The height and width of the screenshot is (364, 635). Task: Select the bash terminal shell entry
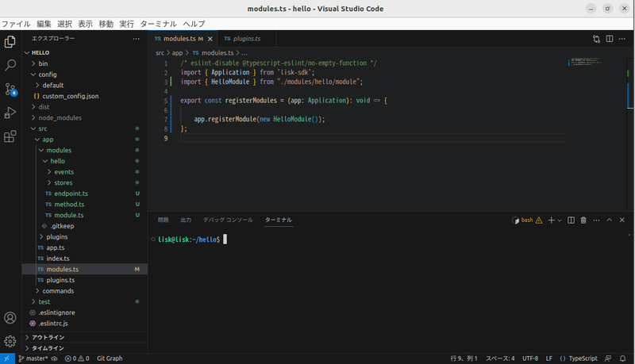[x=527, y=220]
